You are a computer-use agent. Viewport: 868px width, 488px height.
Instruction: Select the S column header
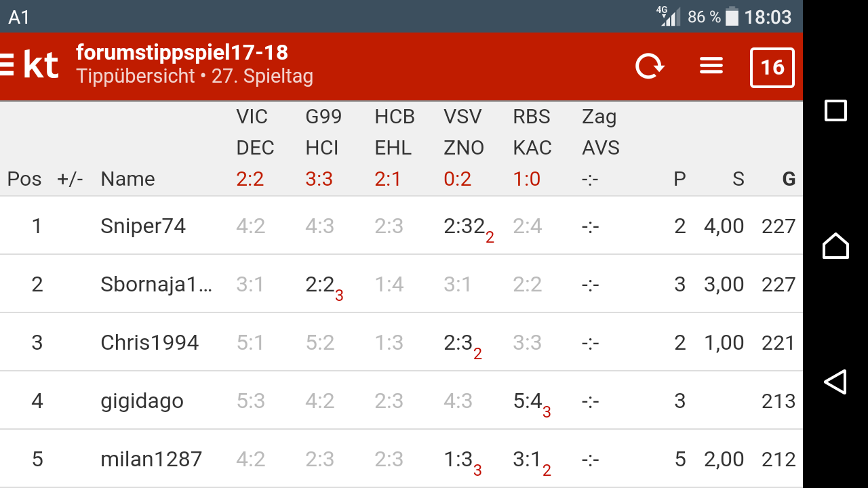pos(738,179)
